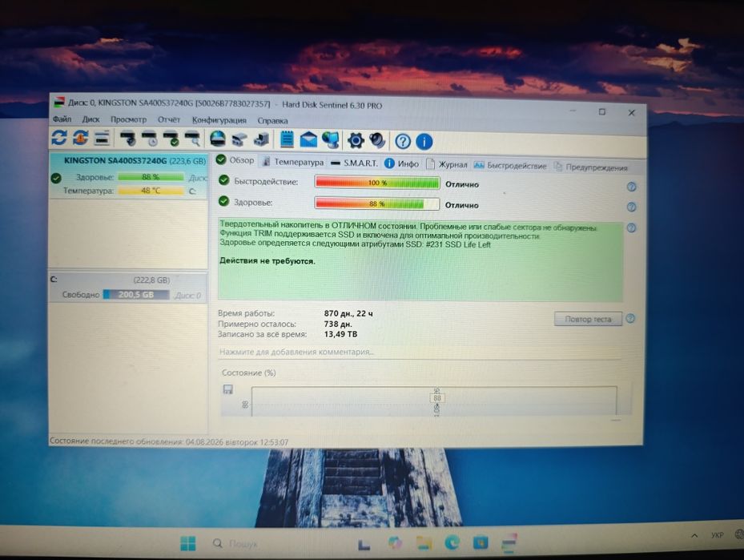Click the help icon beside Здоровье bar
The height and width of the screenshot is (560, 744).
(x=631, y=207)
